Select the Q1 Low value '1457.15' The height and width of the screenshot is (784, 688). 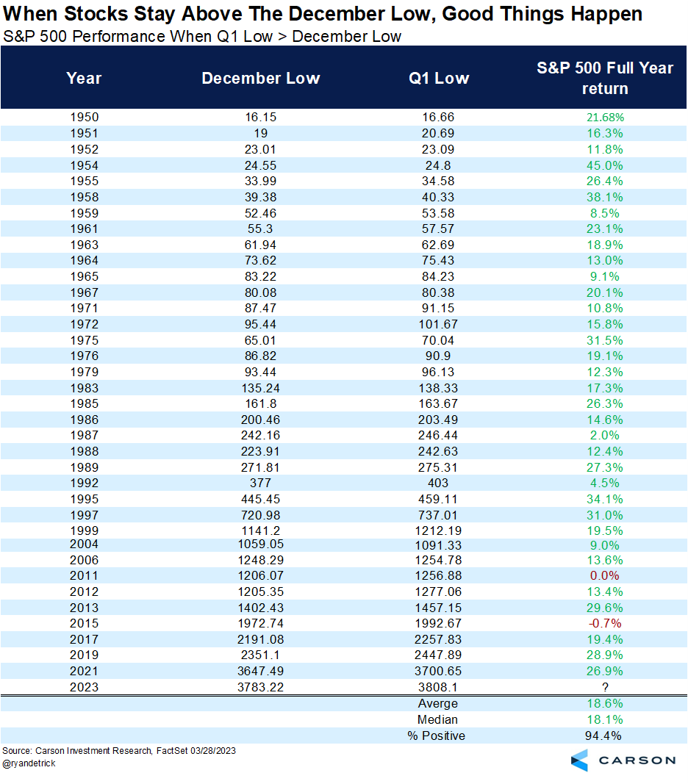point(438,608)
